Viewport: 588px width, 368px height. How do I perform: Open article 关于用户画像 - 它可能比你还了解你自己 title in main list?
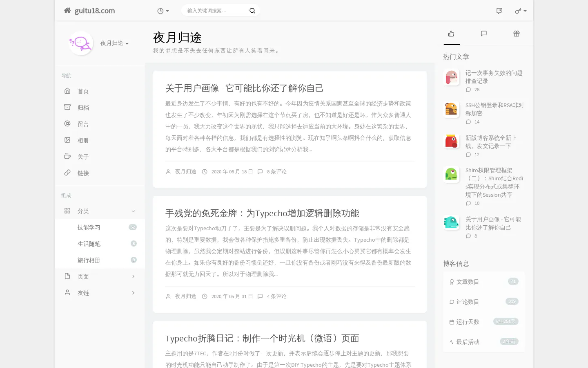click(244, 88)
